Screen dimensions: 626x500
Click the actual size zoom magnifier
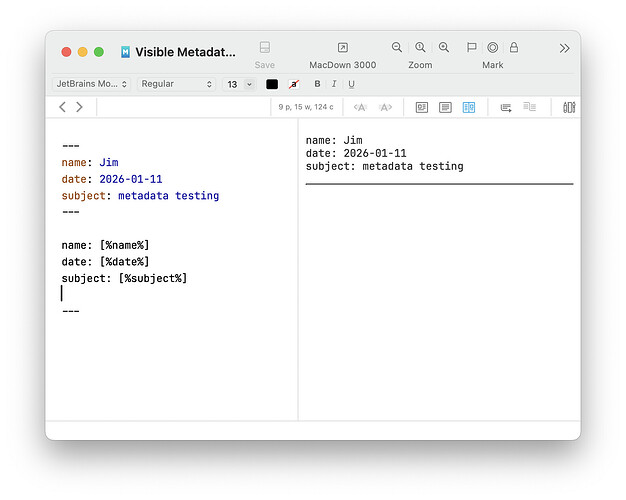pyautogui.click(x=420, y=48)
